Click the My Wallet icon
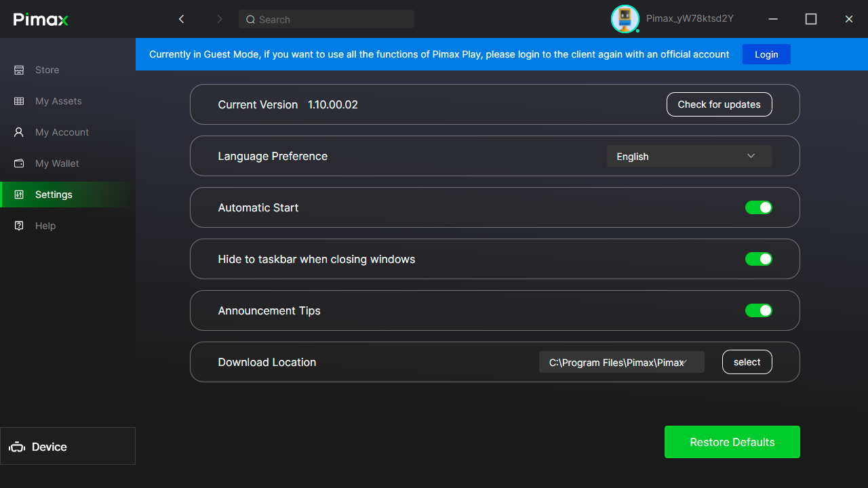The height and width of the screenshot is (488, 868). point(19,163)
